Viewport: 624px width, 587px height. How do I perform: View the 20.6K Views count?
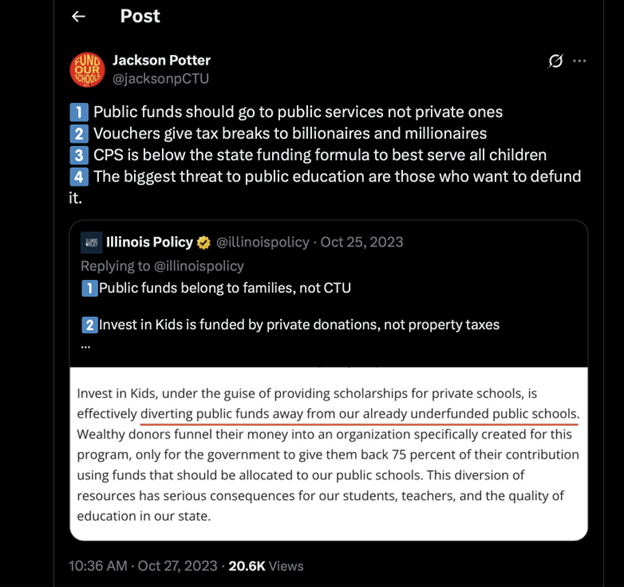coord(263,565)
